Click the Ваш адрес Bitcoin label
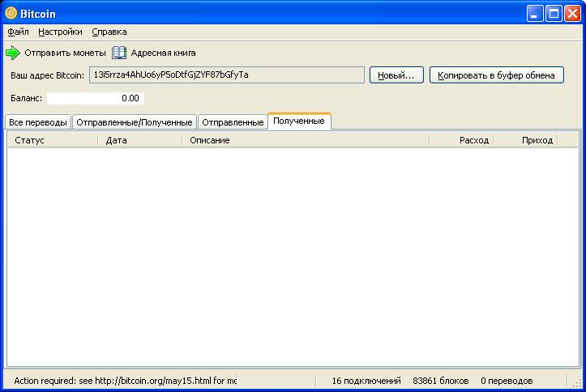This screenshot has height=392, width=586. coord(48,75)
